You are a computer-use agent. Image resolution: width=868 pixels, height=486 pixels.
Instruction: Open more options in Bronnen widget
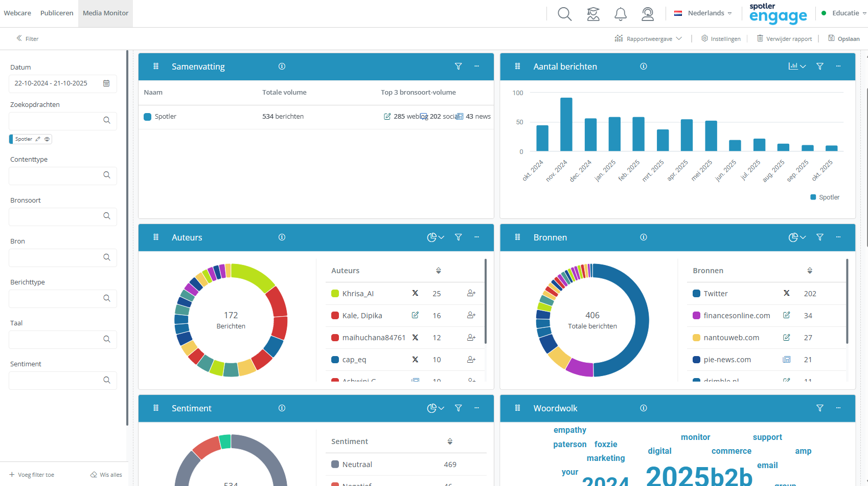838,237
